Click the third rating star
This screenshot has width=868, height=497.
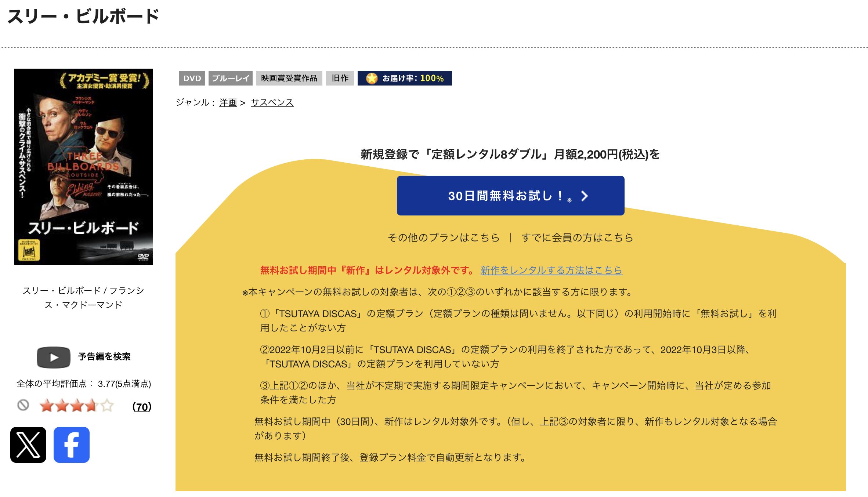pyautogui.click(x=77, y=406)
